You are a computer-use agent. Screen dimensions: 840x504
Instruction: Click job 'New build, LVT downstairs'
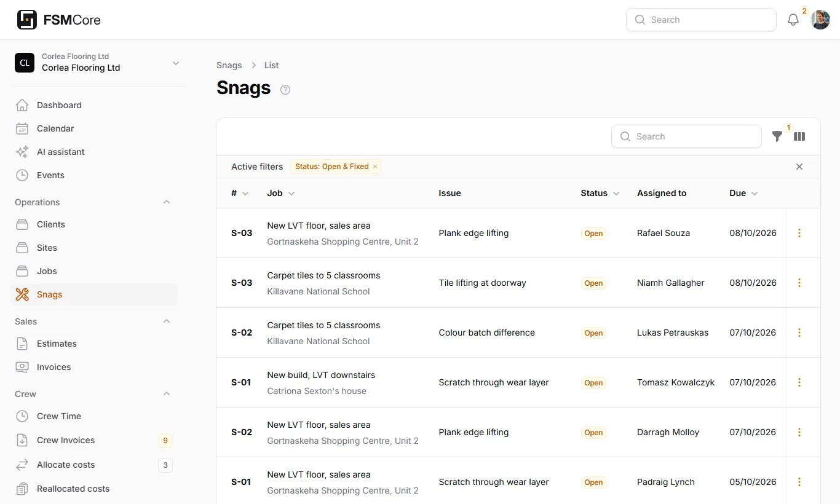click(321, 375)
